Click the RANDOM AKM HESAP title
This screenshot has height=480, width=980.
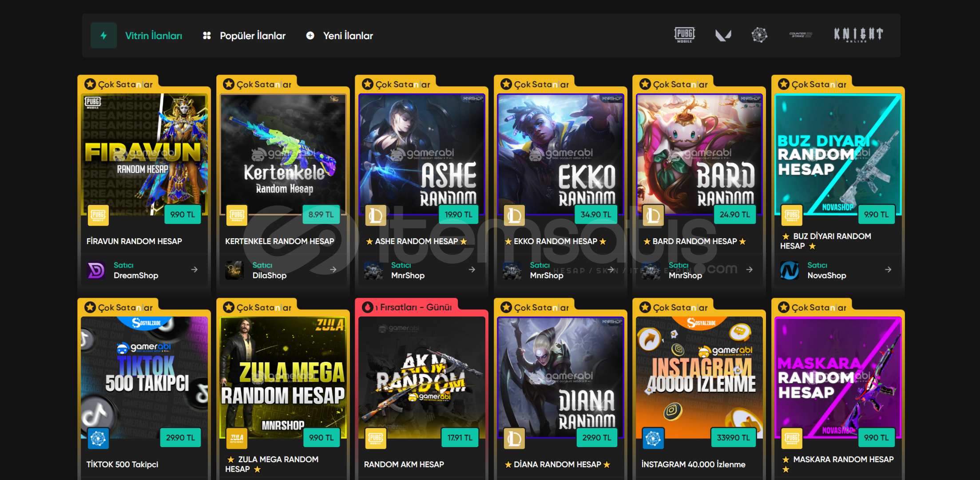[x=404, y=464]
